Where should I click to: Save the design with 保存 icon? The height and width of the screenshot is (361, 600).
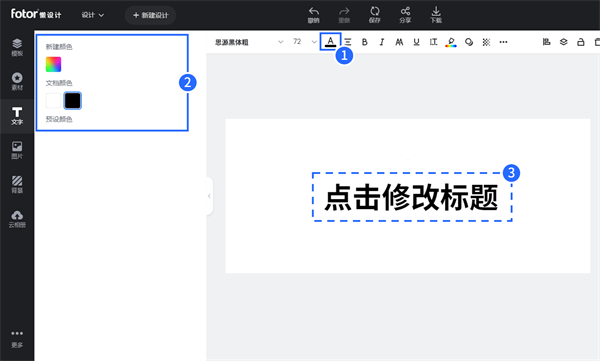tap(375, 15)
